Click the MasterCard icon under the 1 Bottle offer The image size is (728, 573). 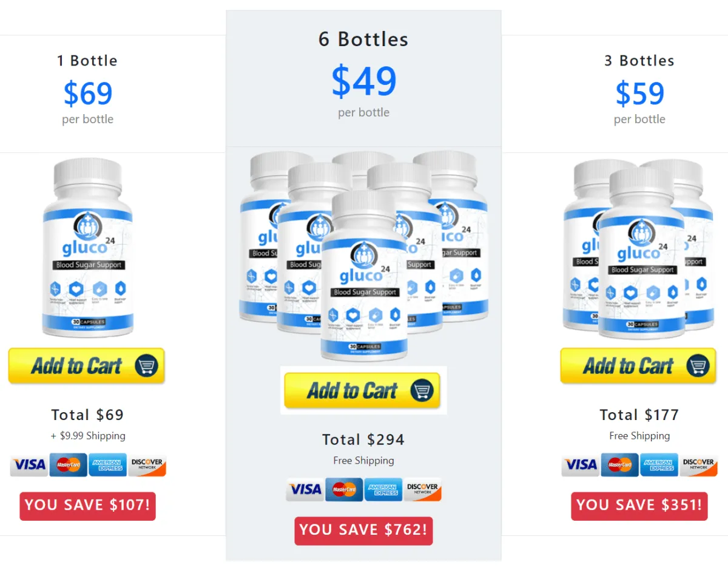click(x=68, y=465)
